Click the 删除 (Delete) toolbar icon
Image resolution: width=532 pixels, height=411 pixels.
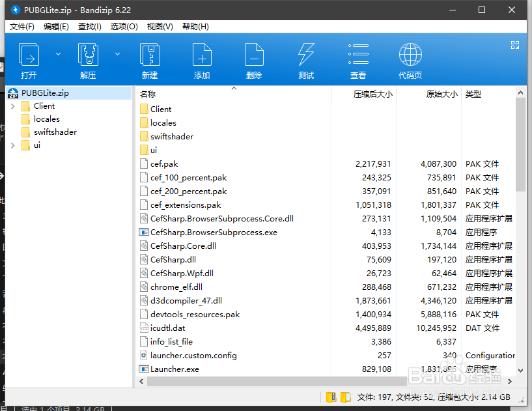point(254,54)
